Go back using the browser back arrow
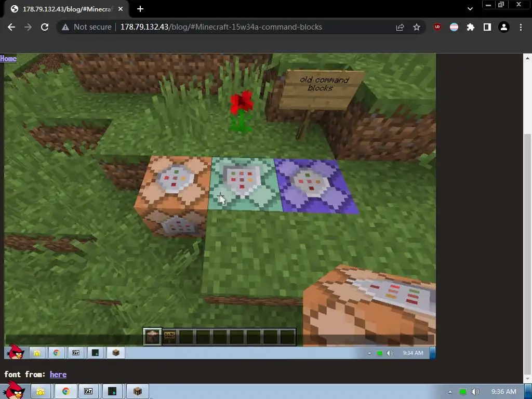 pyautogui.click(x=11, y=27)
